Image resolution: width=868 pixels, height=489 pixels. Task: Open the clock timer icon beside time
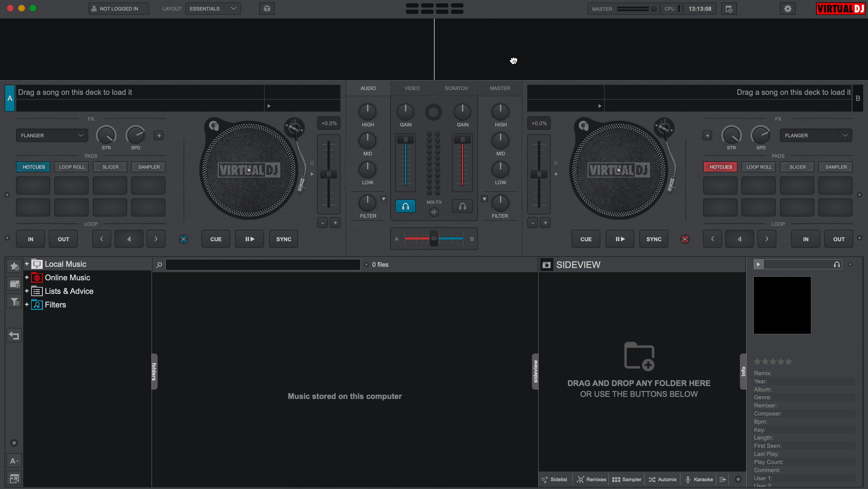(x=729, y=9)
